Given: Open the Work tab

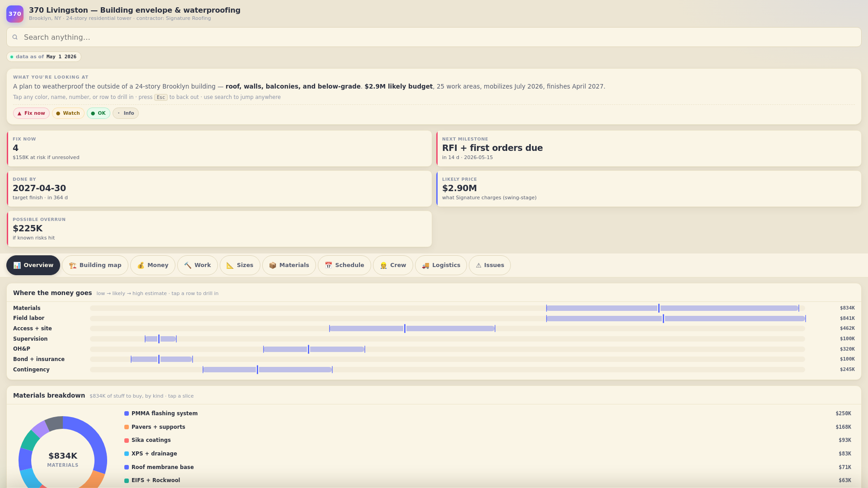Looking at the screenshot, I should pyautogui.click(x=198, y=265).
